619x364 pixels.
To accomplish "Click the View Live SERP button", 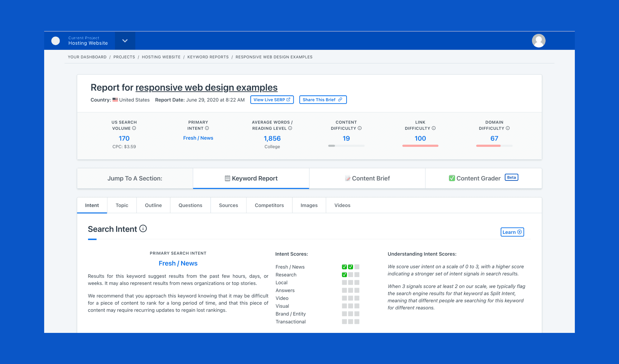I will coord(272,100).
